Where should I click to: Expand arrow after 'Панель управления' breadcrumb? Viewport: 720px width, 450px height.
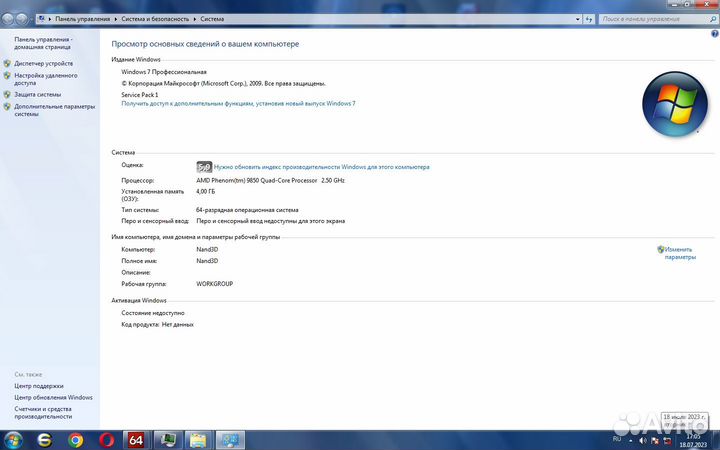coord(116,19)
